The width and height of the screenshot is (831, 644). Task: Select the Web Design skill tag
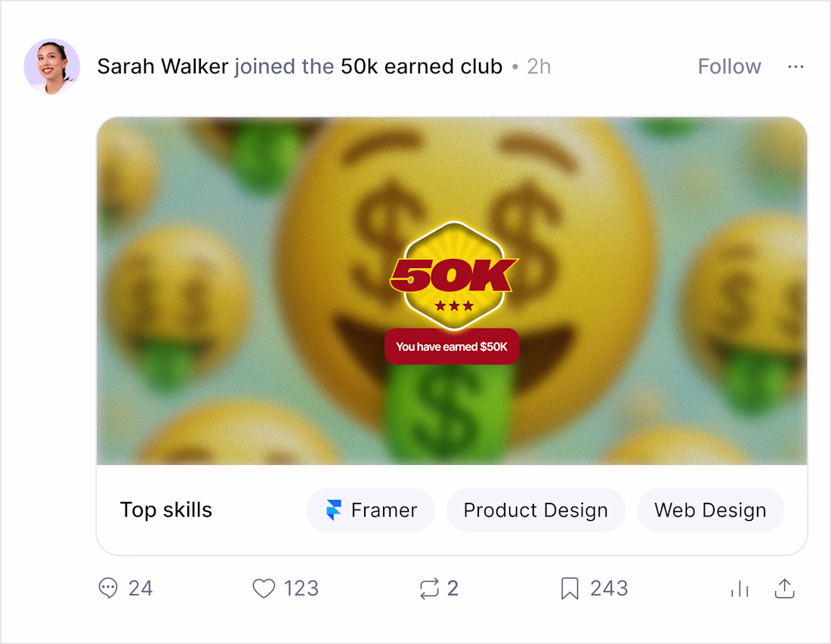710,510
